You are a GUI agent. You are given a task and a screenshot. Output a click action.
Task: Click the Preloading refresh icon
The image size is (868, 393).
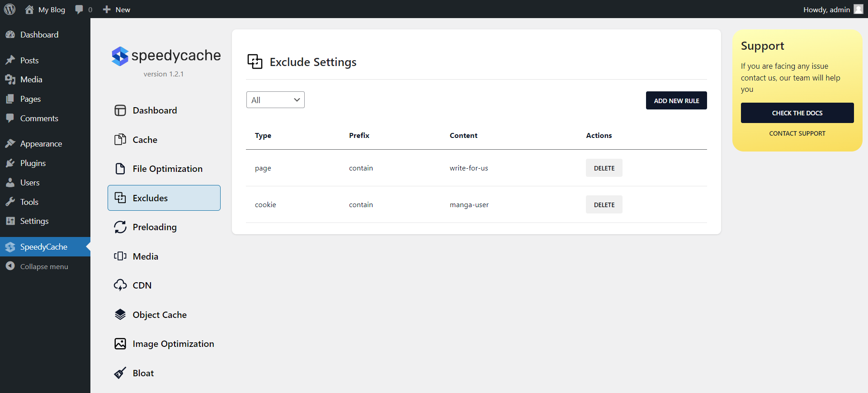[x=120, y=227]
